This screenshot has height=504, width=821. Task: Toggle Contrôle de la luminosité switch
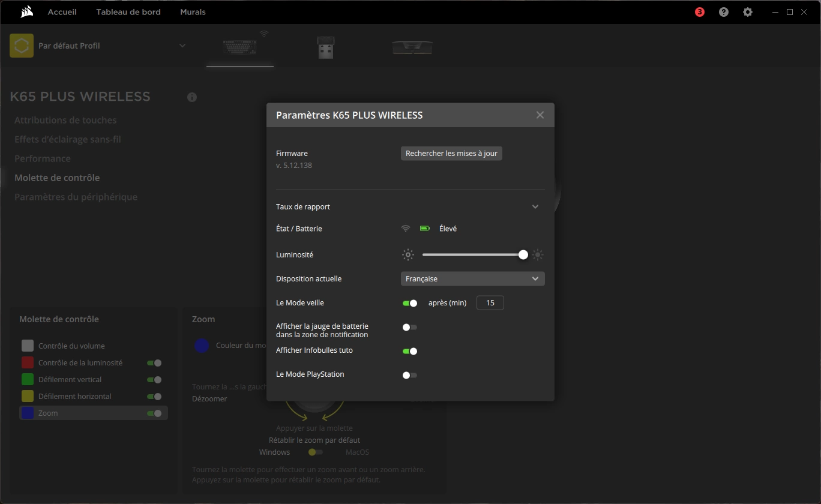[x=154, y=363]
